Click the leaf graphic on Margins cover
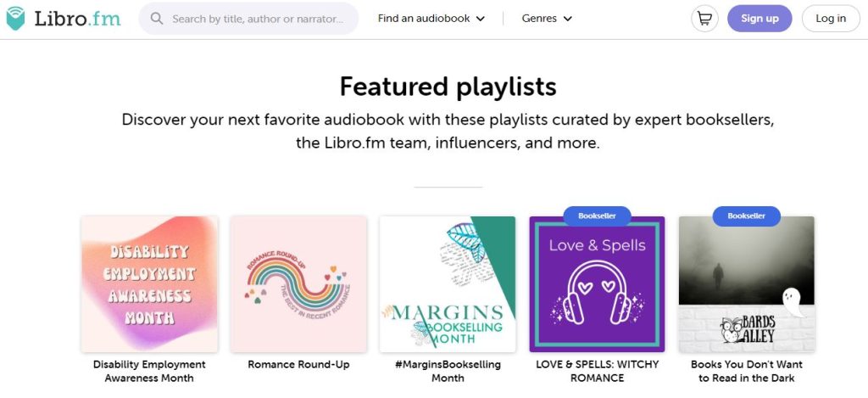This screenshot has width=868, height=398. 467,242
